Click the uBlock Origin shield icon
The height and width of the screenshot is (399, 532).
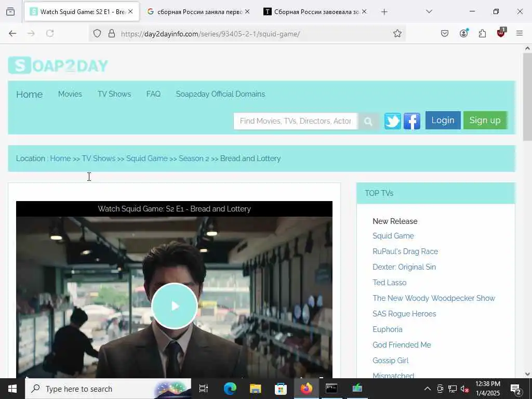[501, 33]
